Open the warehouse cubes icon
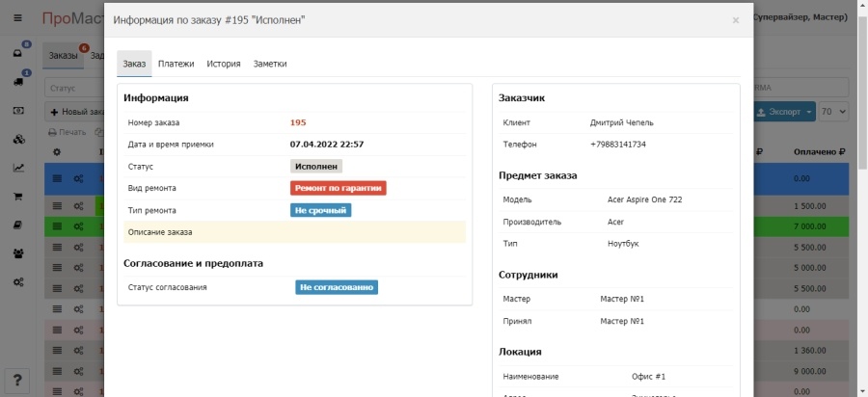 [x=18, y=140]
